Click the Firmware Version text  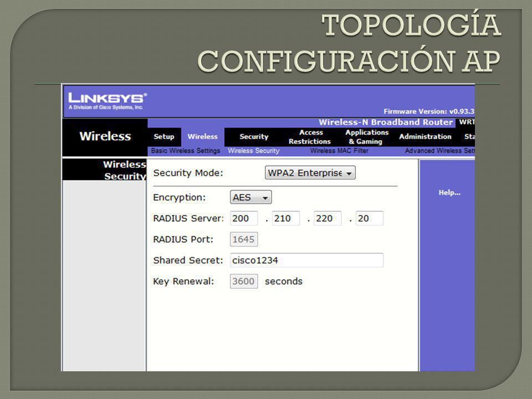pos(429,111)
